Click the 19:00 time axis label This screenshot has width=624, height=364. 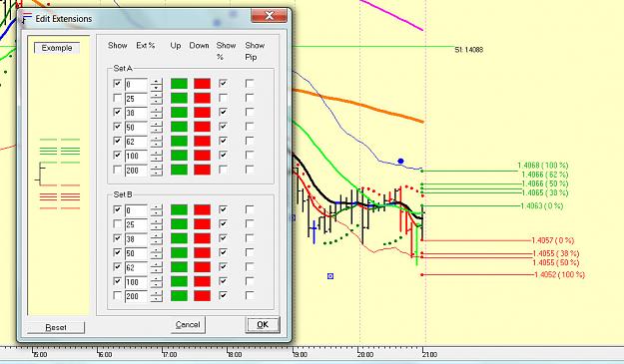pos(300,354)
